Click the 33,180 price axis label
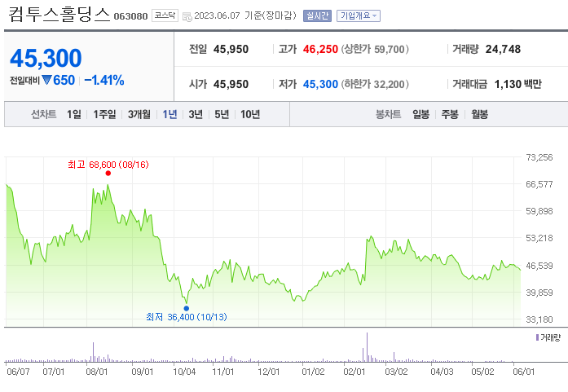The width and height of the screenshot is (568, 392). 539,319
